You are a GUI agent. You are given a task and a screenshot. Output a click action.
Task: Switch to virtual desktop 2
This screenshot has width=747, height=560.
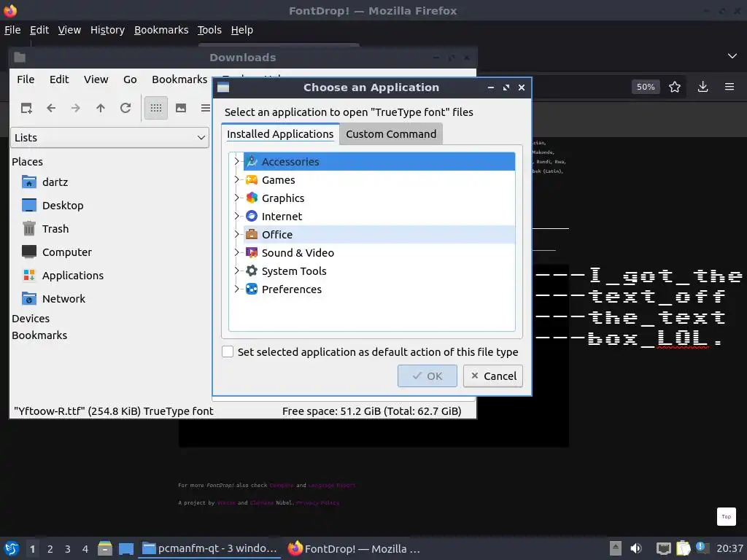[x=50, y=548]
